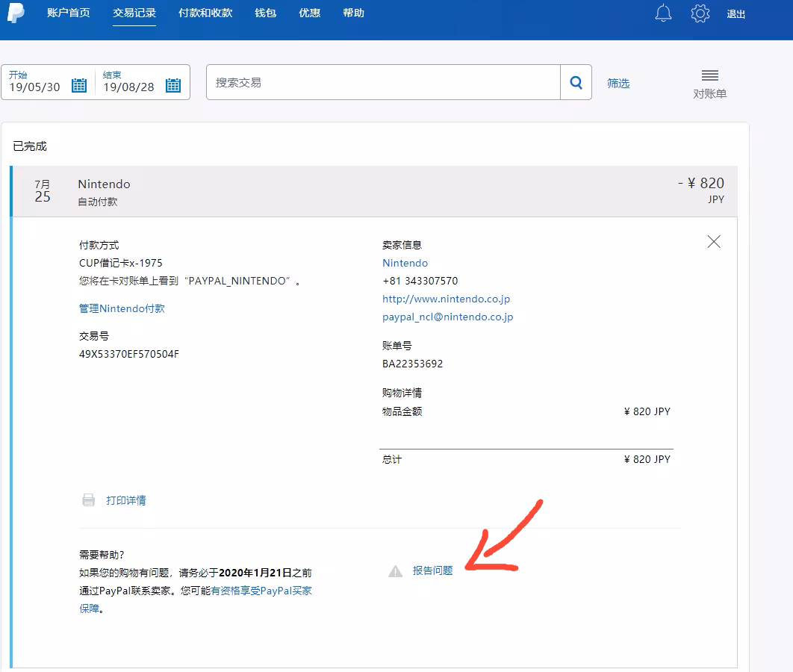
Task: Open the notifications bell icon
Action: [663, 13]
